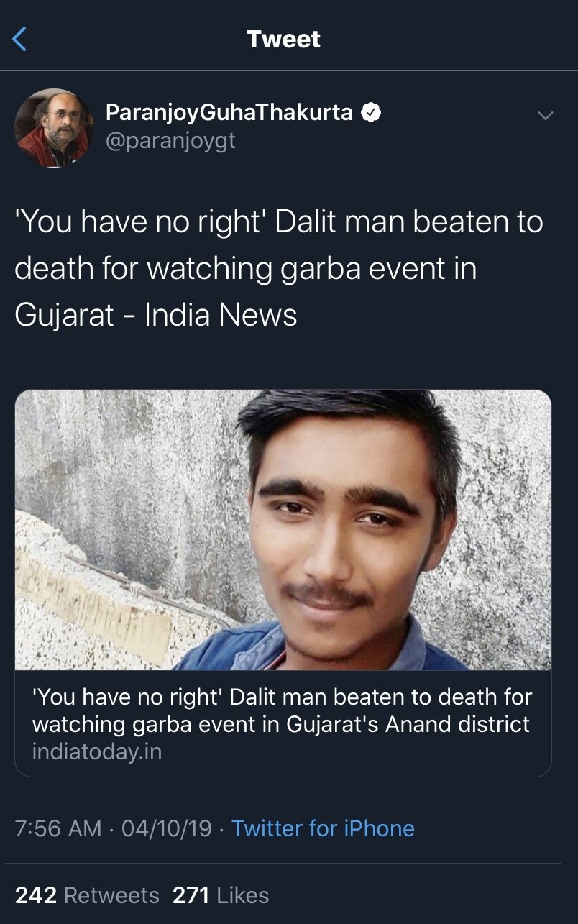Open the link card headline about Anand district
The height and width of the screenshot is (924, 578).
click(x=283, y=710)
